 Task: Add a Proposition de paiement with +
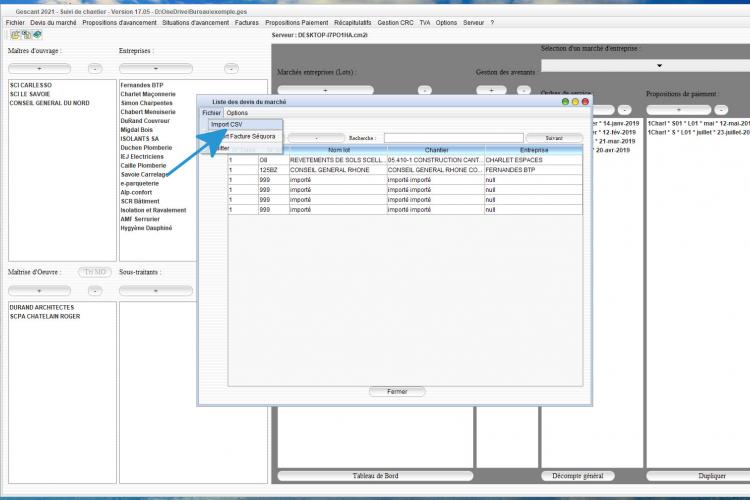(678, 110)
